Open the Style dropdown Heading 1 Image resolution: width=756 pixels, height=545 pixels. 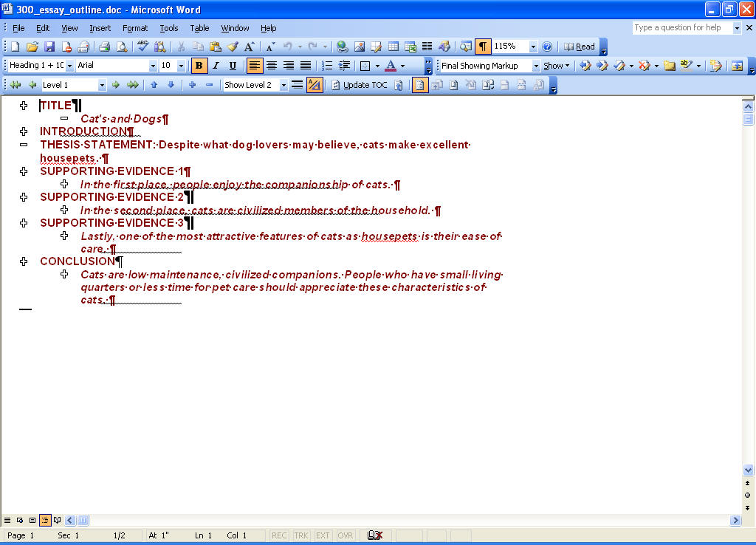click(70, 66)
